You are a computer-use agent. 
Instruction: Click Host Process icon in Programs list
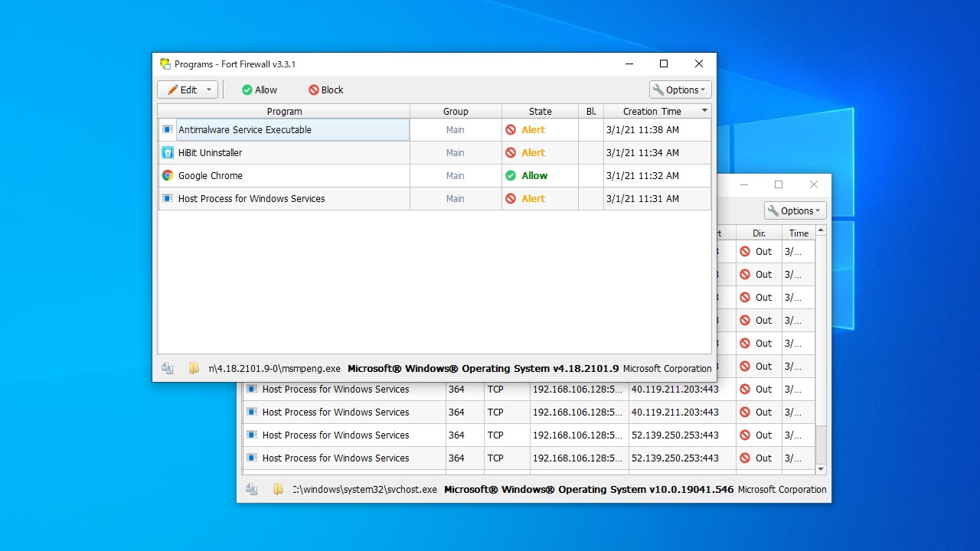(x=168, y=198)
